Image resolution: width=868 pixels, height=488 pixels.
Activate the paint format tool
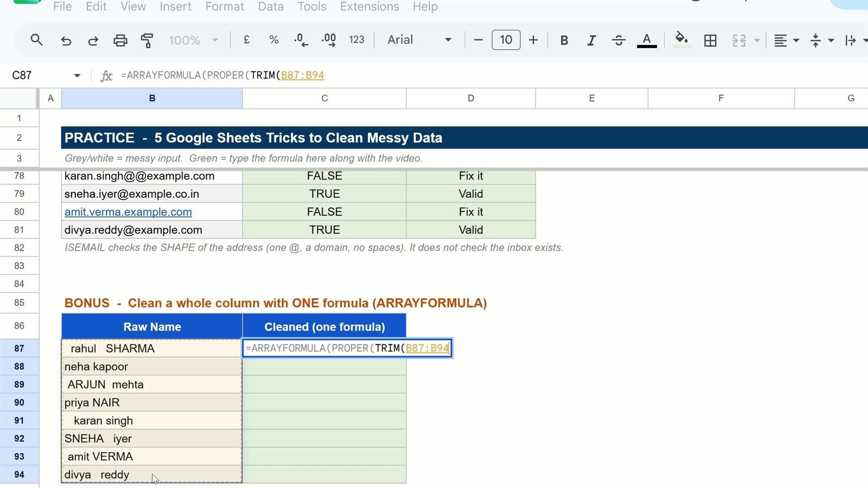(147, 40)
